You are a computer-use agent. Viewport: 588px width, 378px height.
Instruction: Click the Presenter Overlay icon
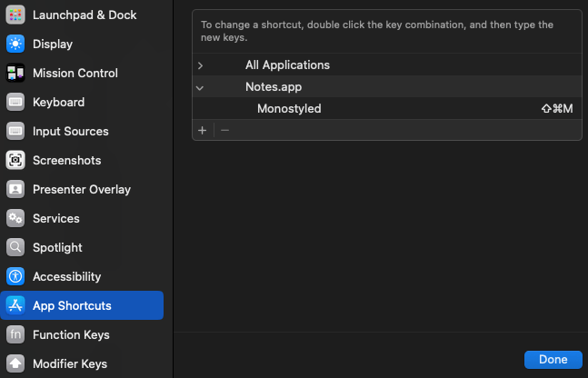[15, 189]
